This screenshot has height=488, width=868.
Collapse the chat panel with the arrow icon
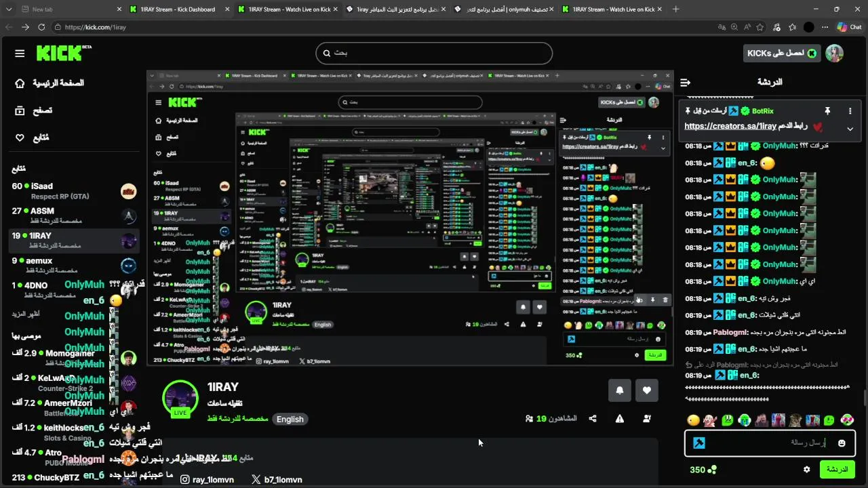[686, 82]
